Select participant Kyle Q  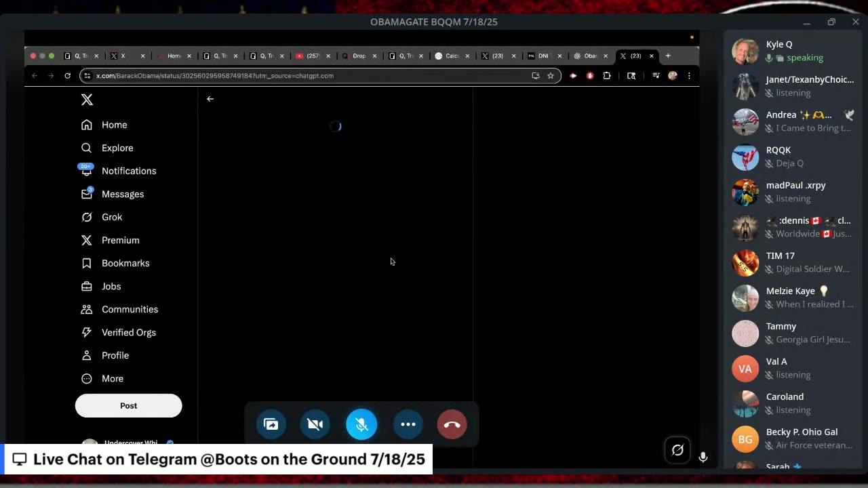pos(793,51)
